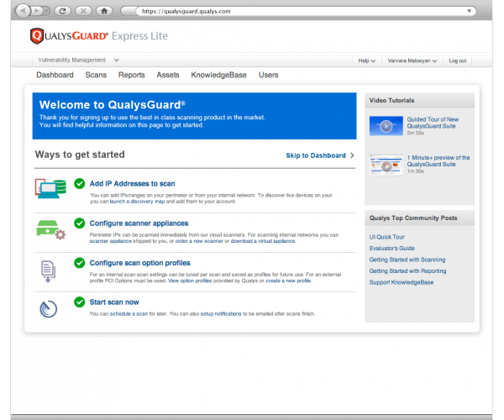Click the Start scan now link

[x=114, y=302]
